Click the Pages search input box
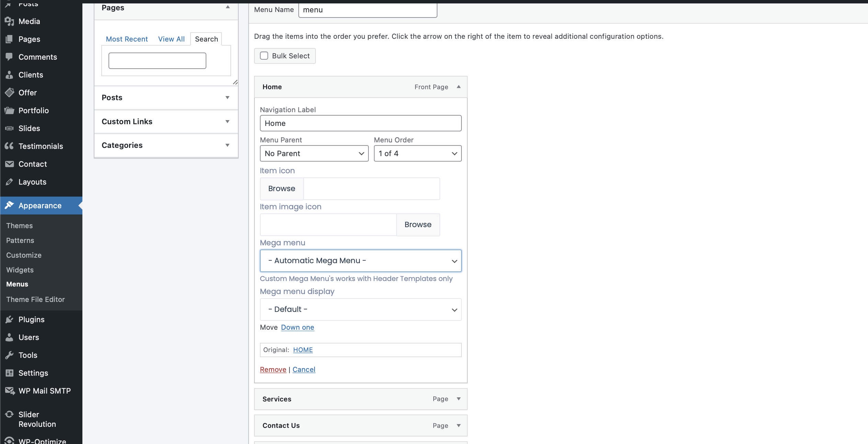Image resolution: width=868 pixels, height=444 pixels. point(157,61)
